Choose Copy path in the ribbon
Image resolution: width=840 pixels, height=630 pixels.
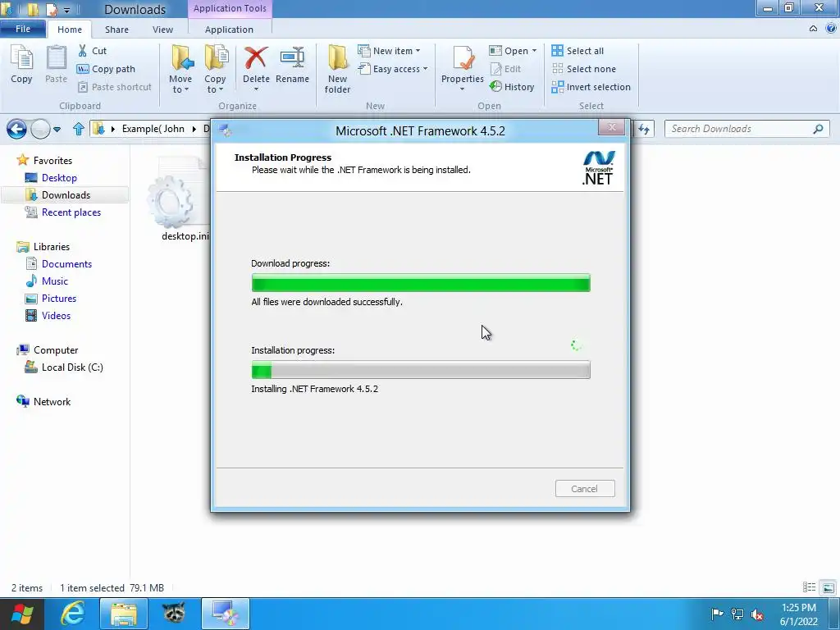point(106,69)
